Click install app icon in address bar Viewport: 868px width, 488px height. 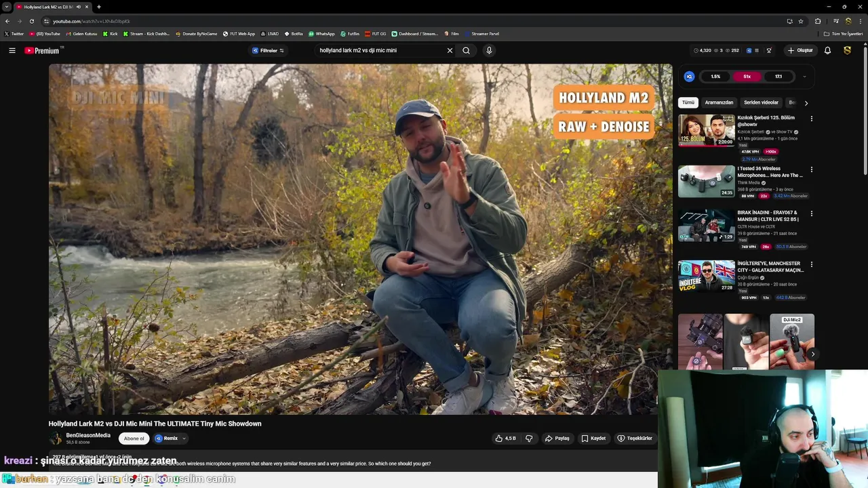coord(789,21)
